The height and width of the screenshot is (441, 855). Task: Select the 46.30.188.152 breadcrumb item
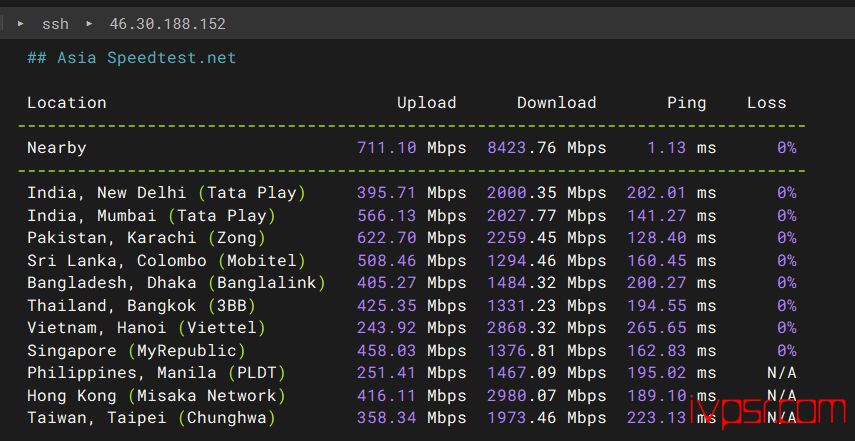click(x=167, y=24)
